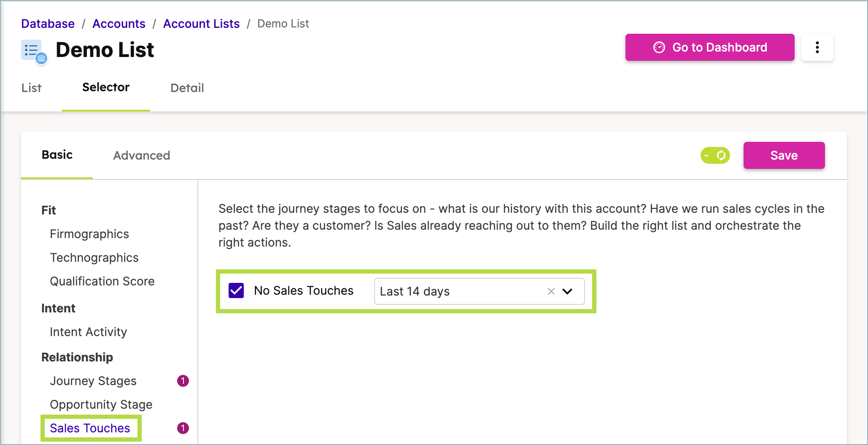Toggle the green auto-refresh switch
The width and height of the screenshot is (868, 445).
pyautogui.click(x=715, y=155)
